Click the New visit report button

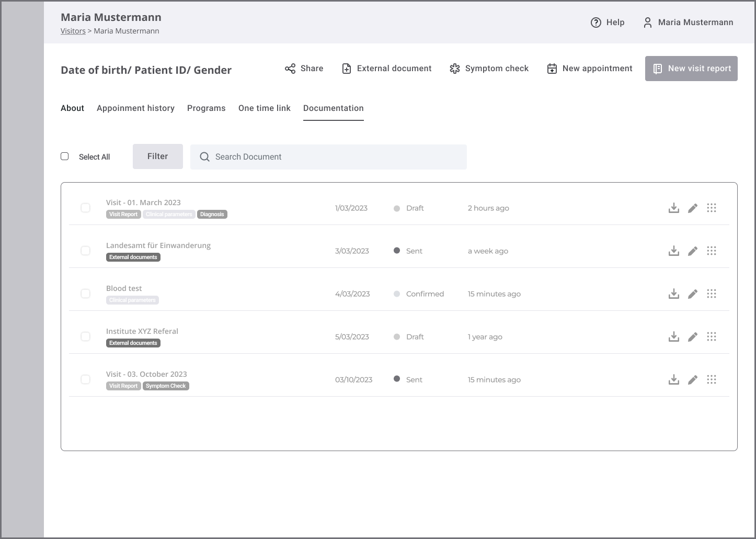[691, 69]
